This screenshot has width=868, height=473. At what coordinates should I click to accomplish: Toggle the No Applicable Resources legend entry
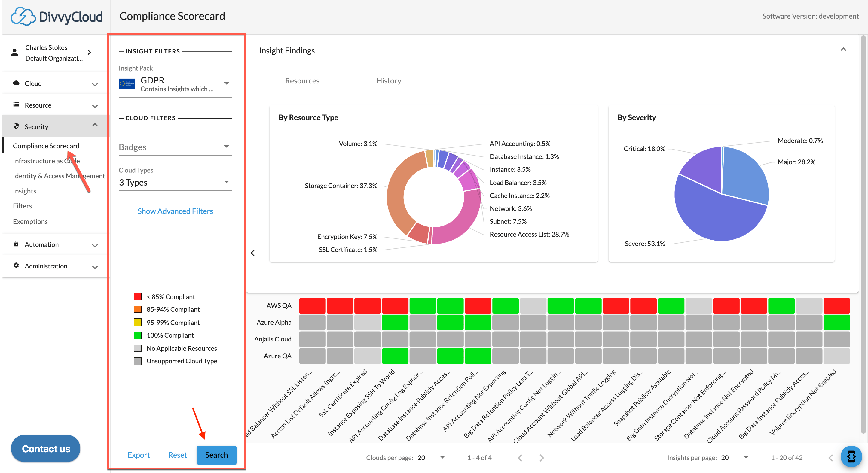pyautogui.click(x=138, y=348)
